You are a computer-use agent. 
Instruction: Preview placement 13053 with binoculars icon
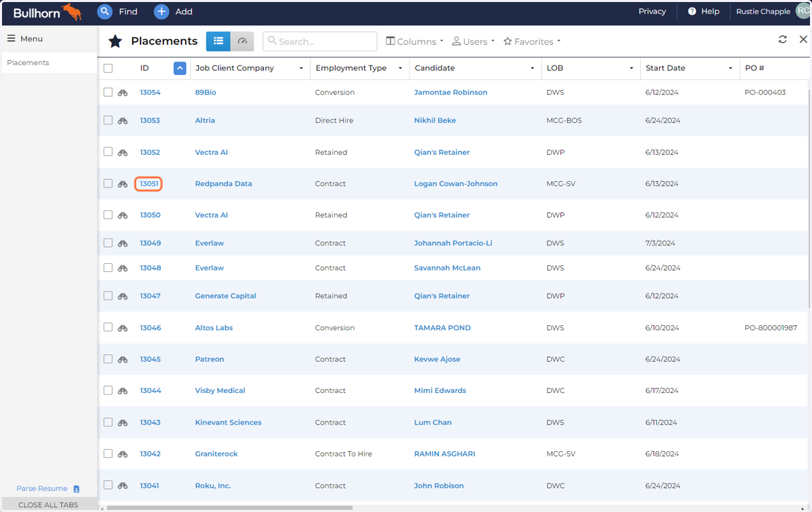point(122,121)
